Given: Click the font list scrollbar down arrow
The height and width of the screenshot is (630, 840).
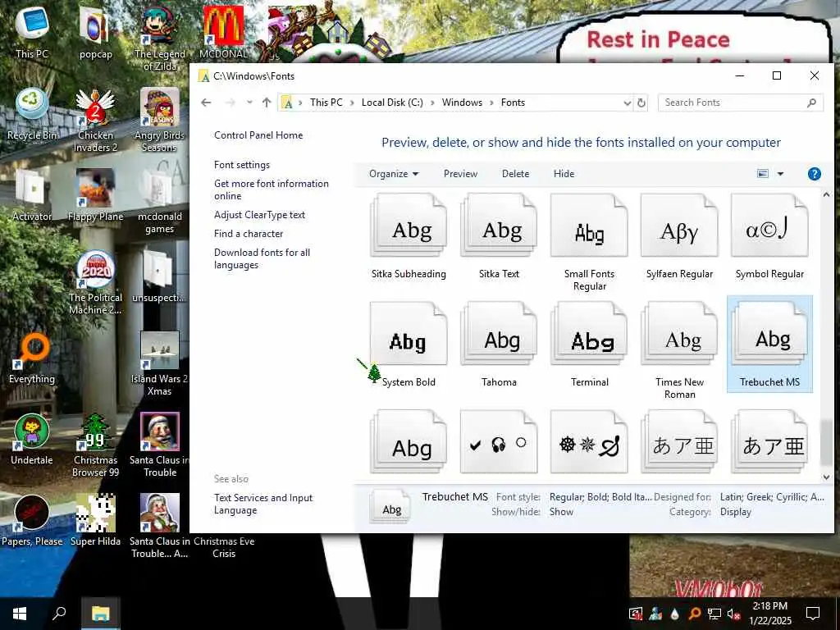Looking at the screenshot, I should click(x=826, y=477).
